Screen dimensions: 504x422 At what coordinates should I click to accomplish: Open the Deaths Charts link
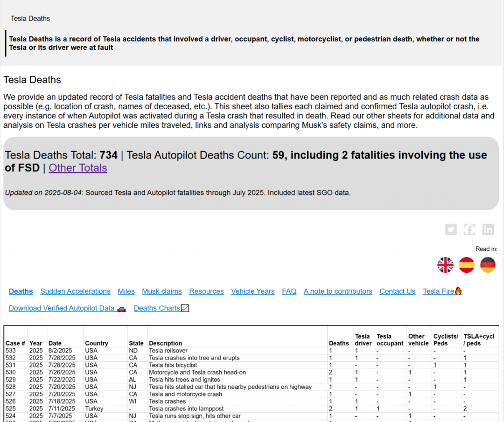[161, 308]
